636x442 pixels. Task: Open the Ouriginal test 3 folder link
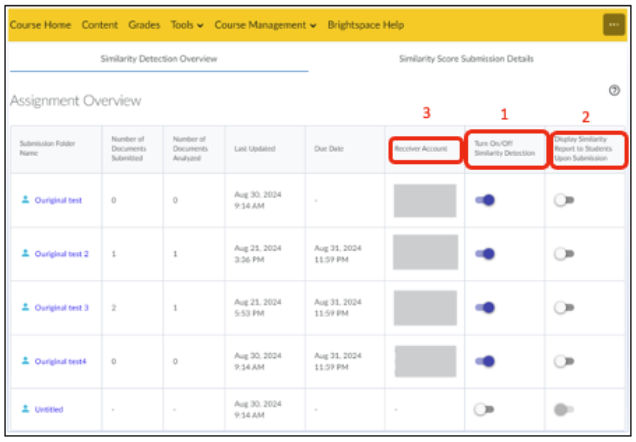[x=62, y=308]
